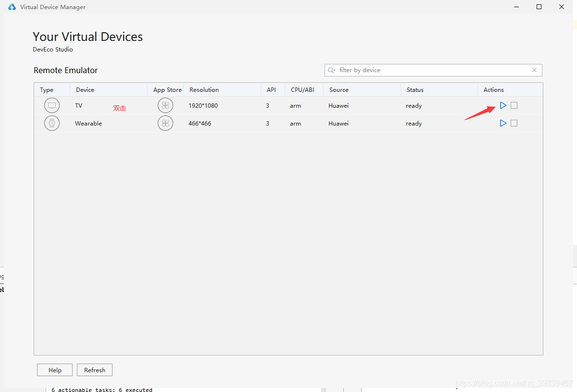577x392 pixels.
Task: Select the Wearable device row
Action: [288, 123]
